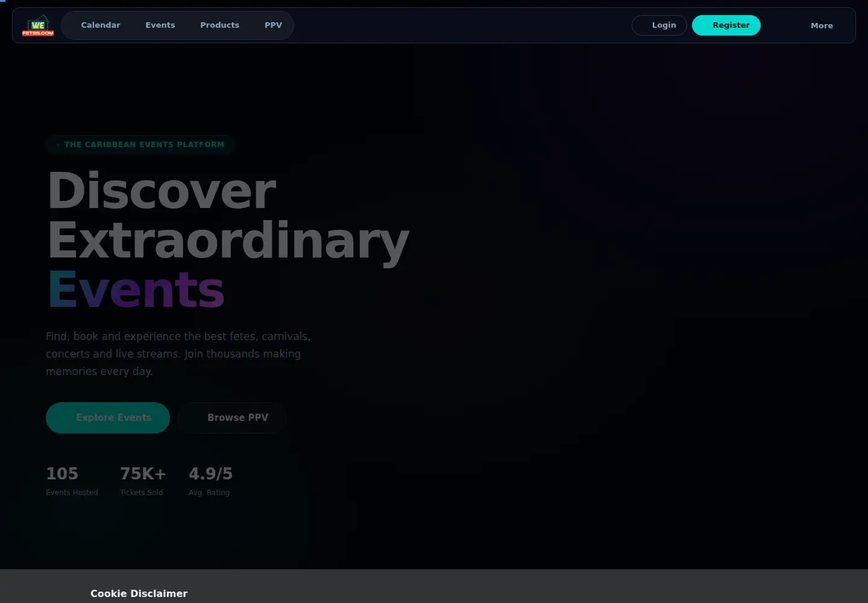Click the "Events Hosted" label
868x603 pixels.
[72, 493]
